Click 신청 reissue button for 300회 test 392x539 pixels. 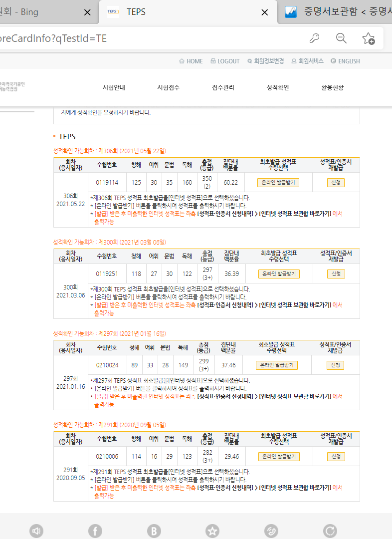[336, 274]
